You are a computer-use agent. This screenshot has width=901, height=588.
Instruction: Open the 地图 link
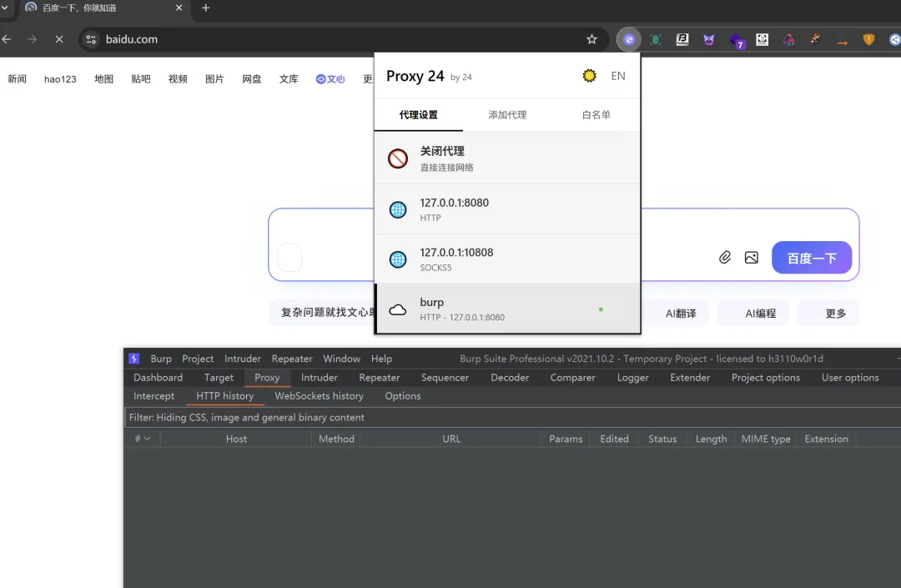103,78
